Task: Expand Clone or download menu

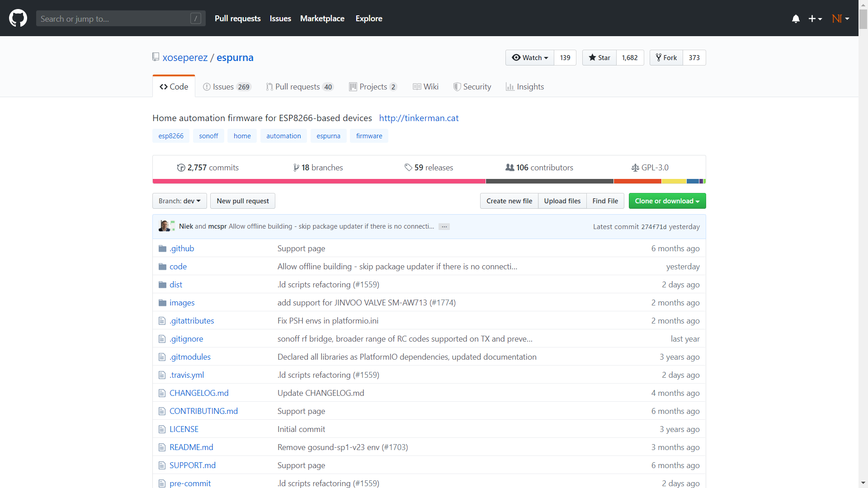Action: 667,201
